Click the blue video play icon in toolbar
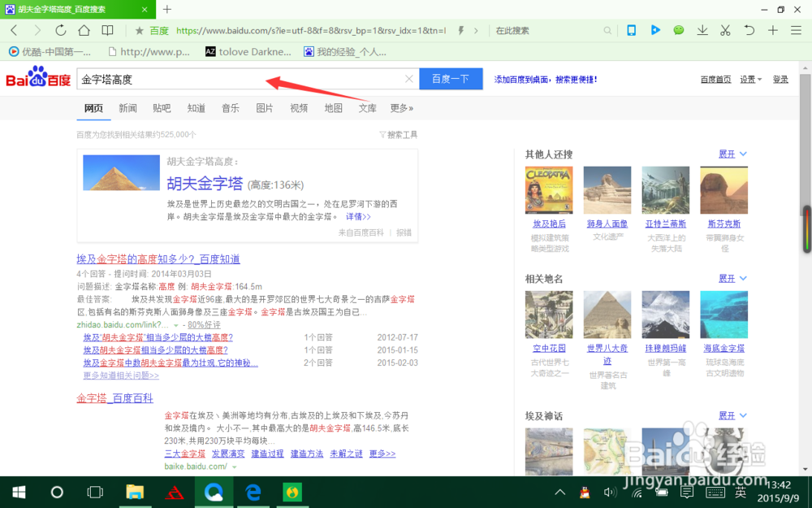Screen dimensions: 812x508 pyautogui.click(x=656, y=30)
